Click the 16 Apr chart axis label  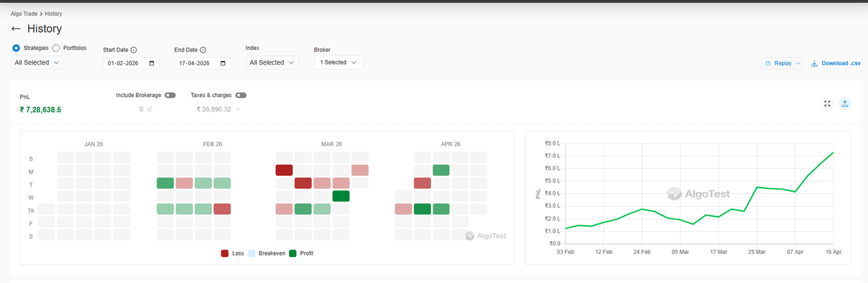click(x=833, y=253)
